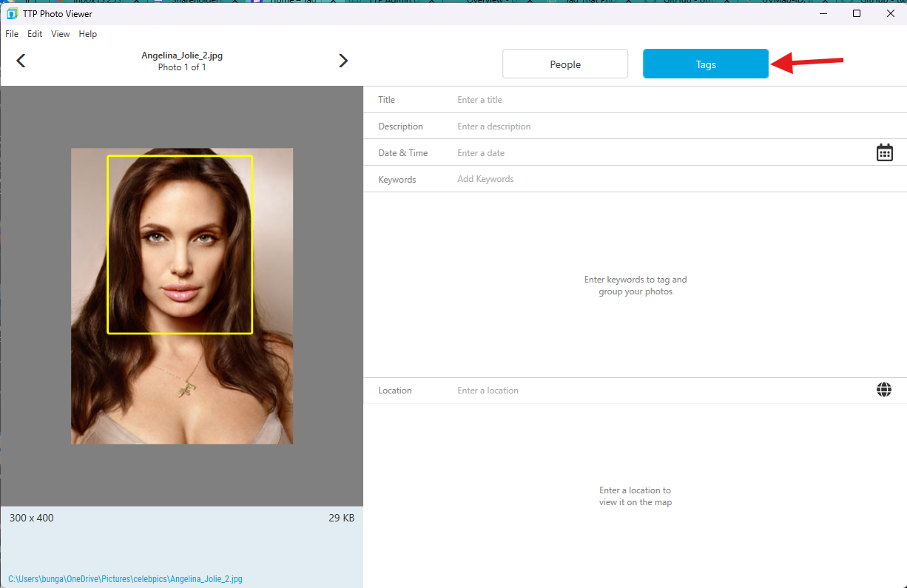Screen dimensions: 907x588
Task: Click the Add Keywords field
Action: pyautogui.click(x=518, y=179)
